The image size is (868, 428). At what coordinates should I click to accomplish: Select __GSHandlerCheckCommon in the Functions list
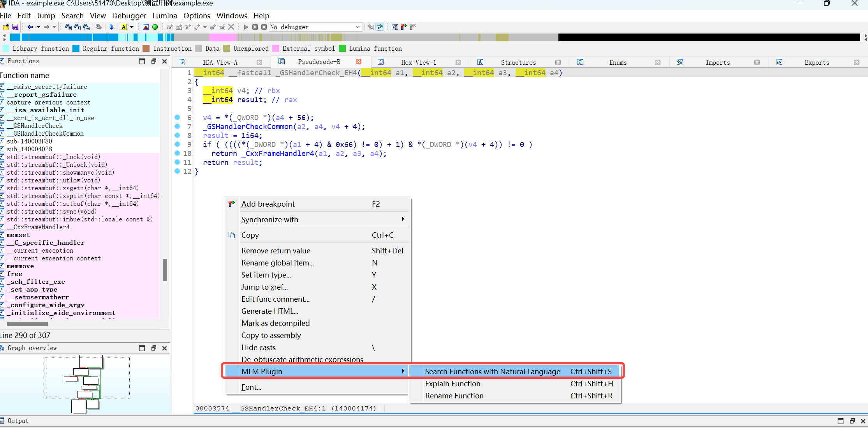tap(45, 133)
